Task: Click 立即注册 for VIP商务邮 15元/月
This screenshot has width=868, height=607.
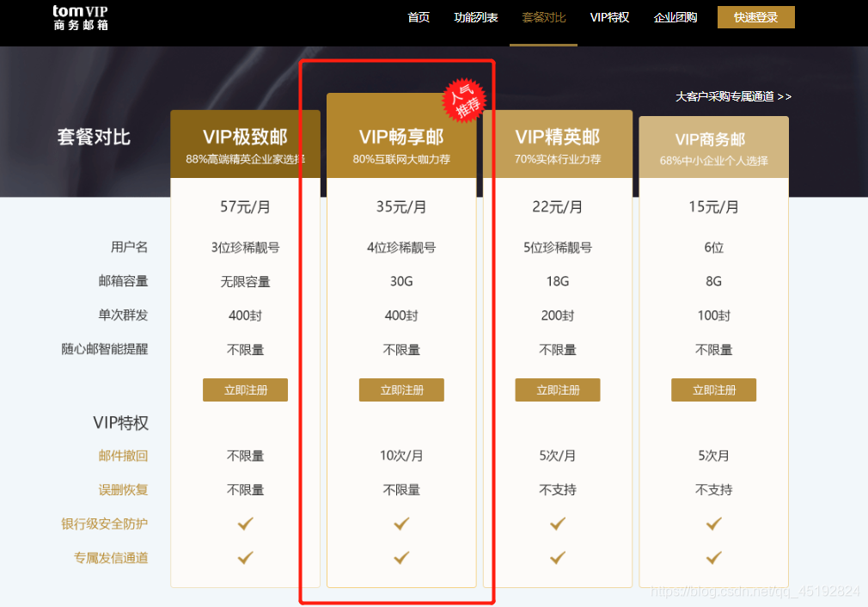Action: [x=713, y=389]
